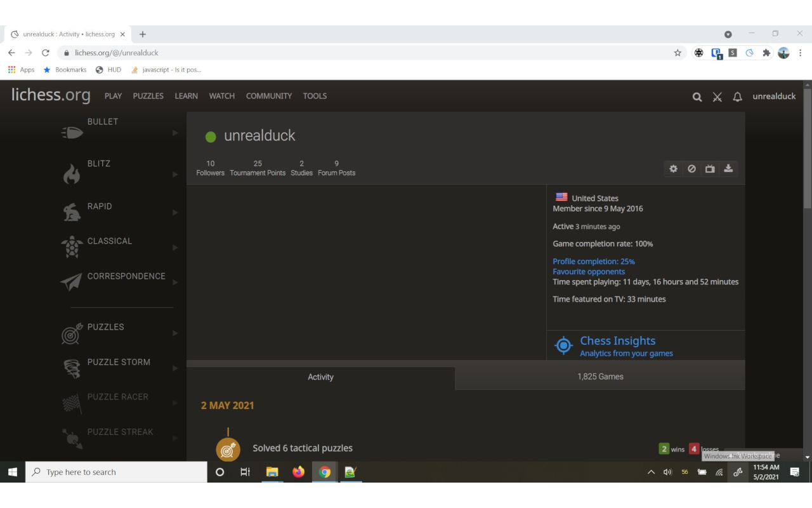812x508 pixels.
Task: Click the Puzzle Storm tornado icon
Action: 73,369
